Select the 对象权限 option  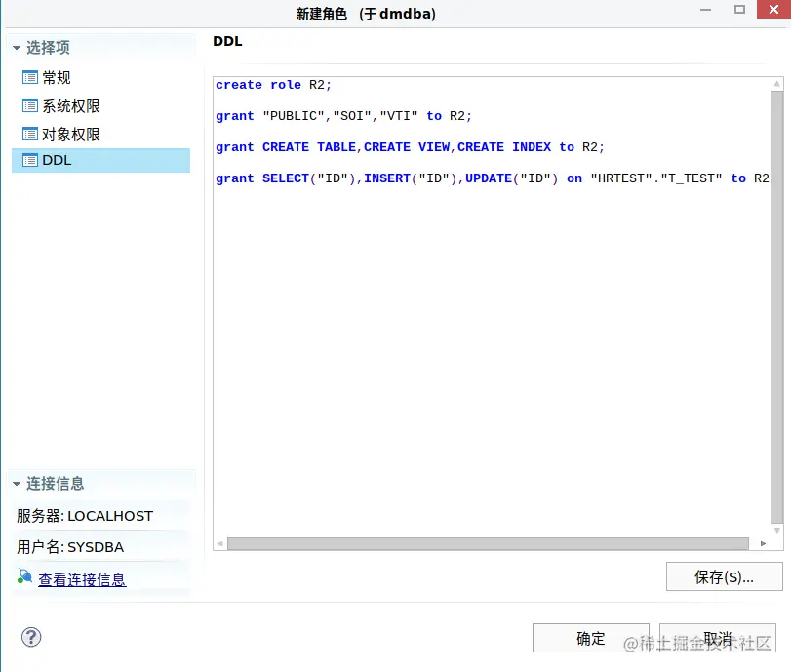click(71, 134)
